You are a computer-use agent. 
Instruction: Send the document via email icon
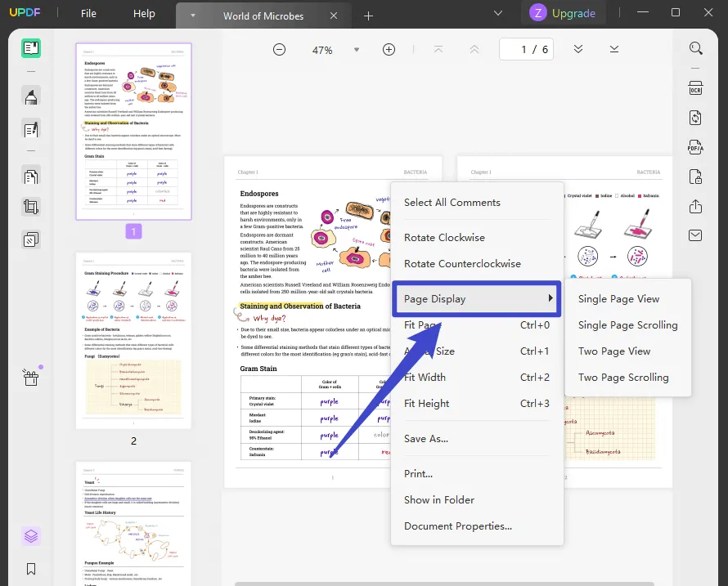(x=695, y=235)
